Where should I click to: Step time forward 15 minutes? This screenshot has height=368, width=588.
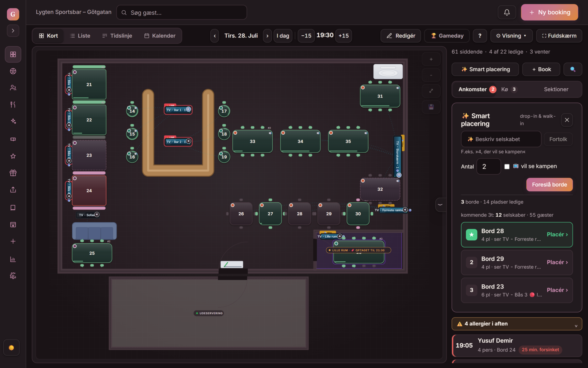pyautogui.click(x=344, y=36)
